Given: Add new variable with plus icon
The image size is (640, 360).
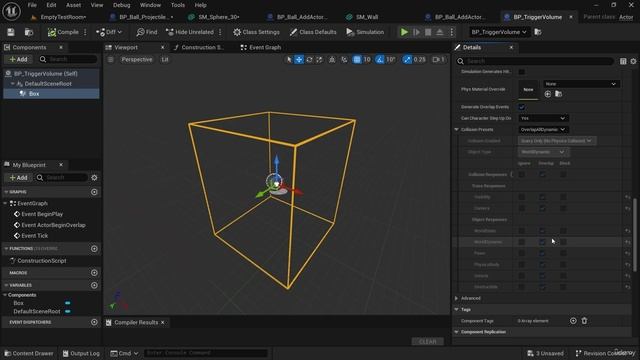Looking at the screenshot, I should pyautogui.click(x=94, y=285).
